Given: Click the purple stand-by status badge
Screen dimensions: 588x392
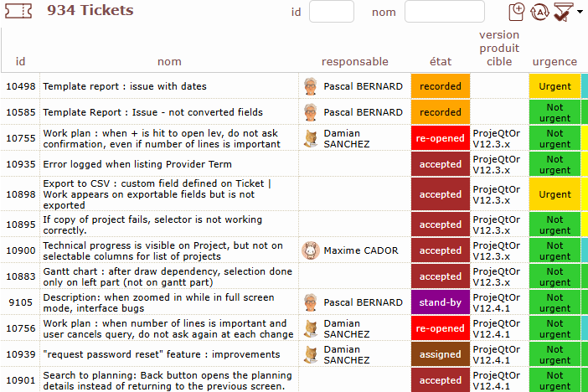Looking at the screenshot, I should [440, 302].
